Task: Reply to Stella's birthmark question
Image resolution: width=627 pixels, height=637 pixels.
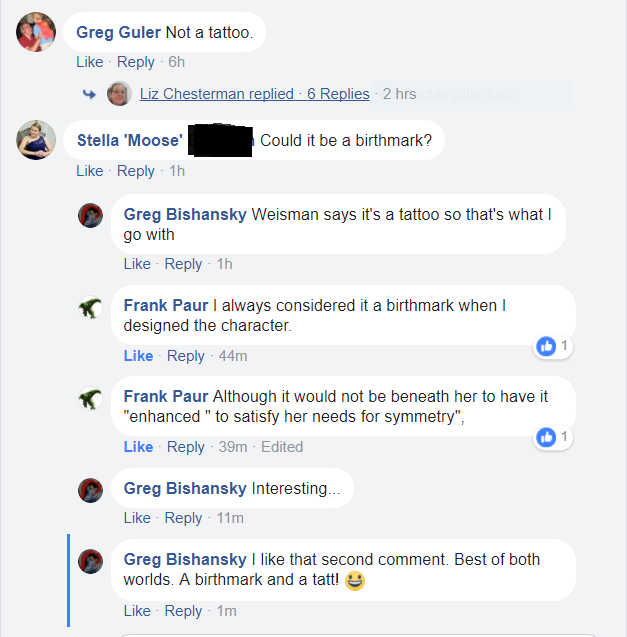Action: point(136,171)
